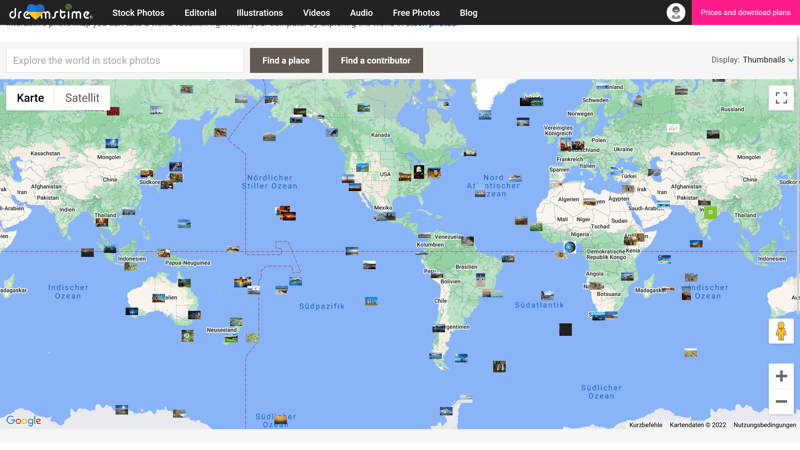Click the Google logo on map
The width and height of the screenshot is (800, 450).
pyautogui.click(x=23, y=420)
